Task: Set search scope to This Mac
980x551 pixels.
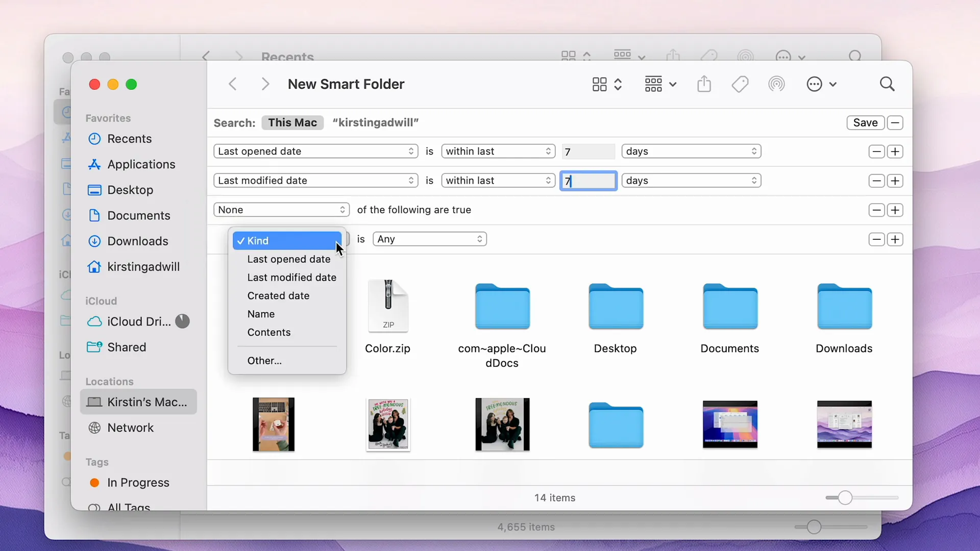Action: point(292,122)
